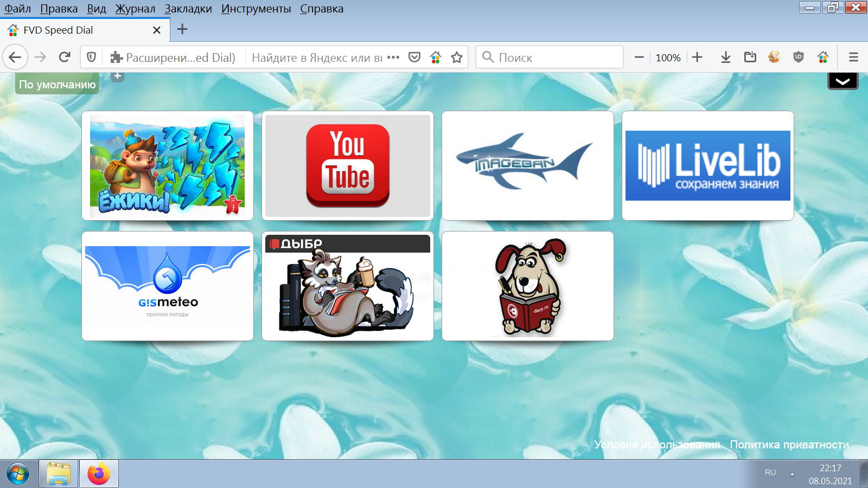Viewport: 868px width, 488px height.
Task: Open the Закладки menu
Action: click(x=188, y=9)
